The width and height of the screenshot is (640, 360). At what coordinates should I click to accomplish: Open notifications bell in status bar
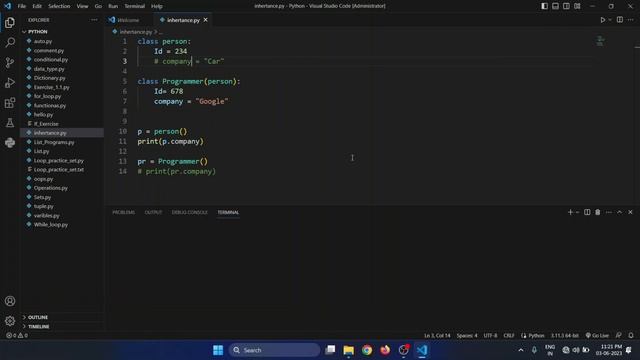[631, 336]
